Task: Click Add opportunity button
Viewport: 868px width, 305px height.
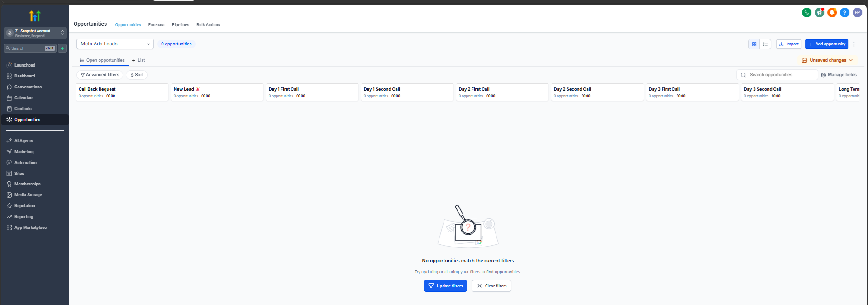Action: click(x=826, y=44)
